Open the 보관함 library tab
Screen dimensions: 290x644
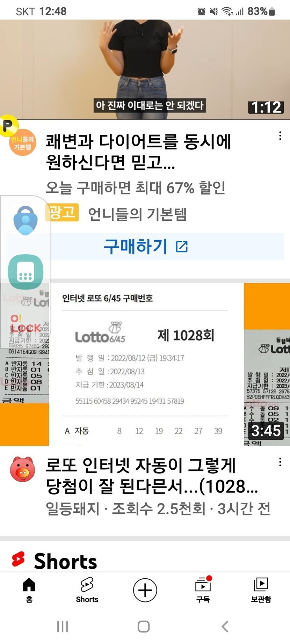click(261, 590)
